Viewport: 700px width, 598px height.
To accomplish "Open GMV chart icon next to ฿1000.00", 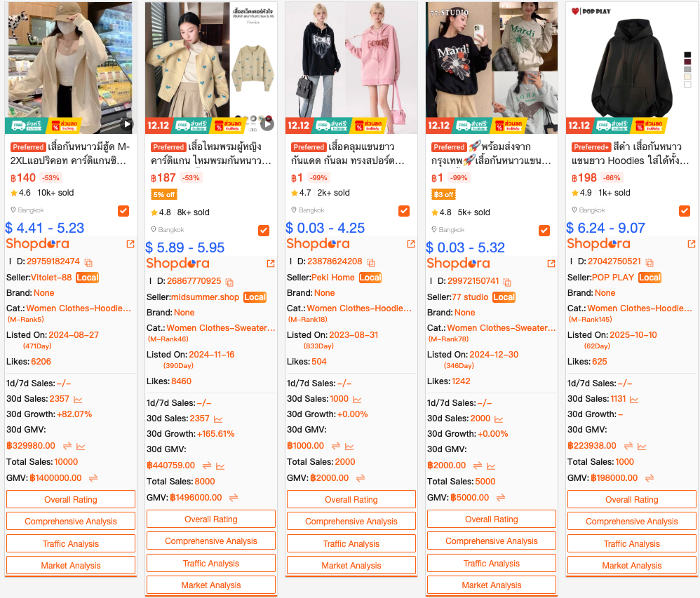I will (x=349, y=447).
